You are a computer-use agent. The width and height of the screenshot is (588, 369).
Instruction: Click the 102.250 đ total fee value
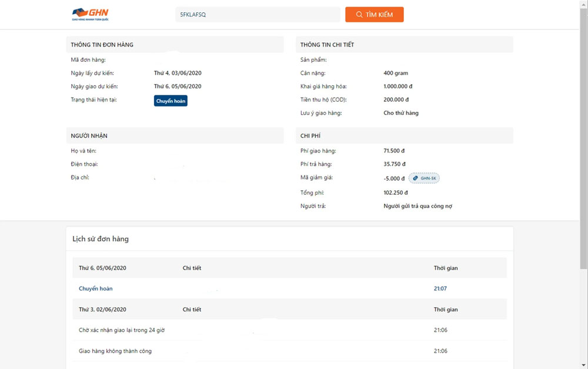(x=396, y=192)
